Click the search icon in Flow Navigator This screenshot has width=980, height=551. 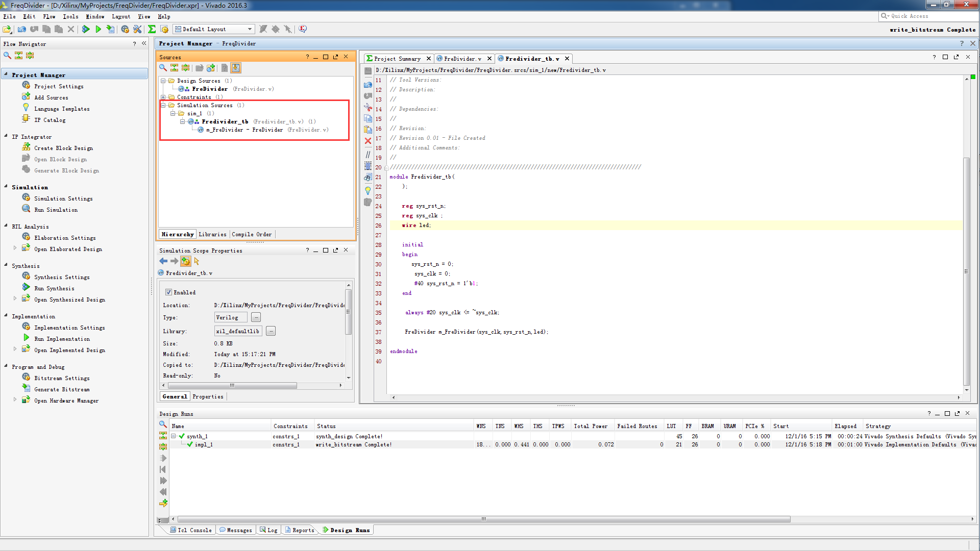[x=7, y=55]
